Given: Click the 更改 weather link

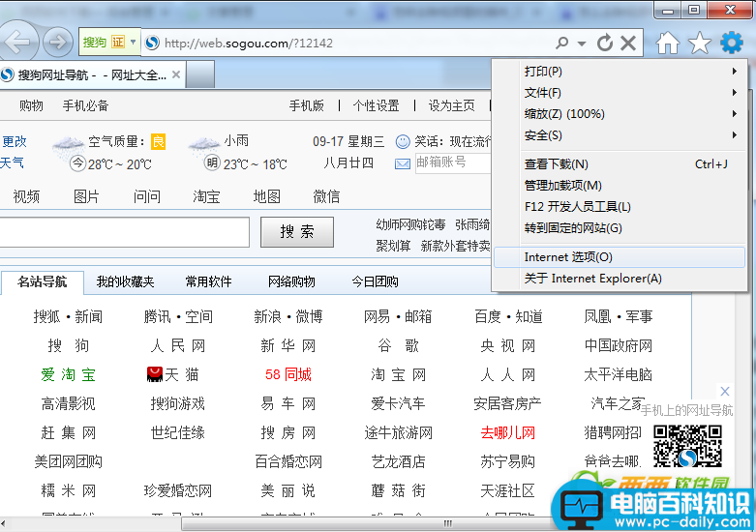Looking at the screenshot, I should click(14, 141).
